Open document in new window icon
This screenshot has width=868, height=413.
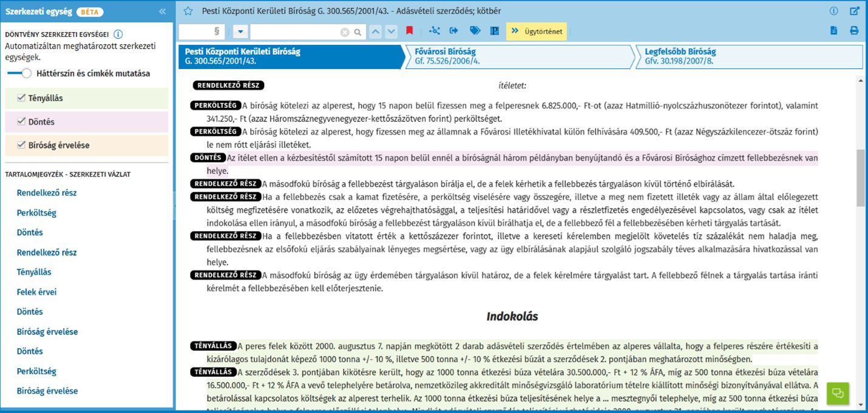click(854, 11)
